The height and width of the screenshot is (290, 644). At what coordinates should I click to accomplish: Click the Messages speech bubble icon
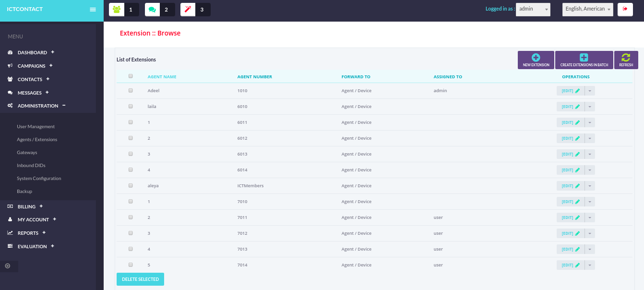(x=10, y=93)
